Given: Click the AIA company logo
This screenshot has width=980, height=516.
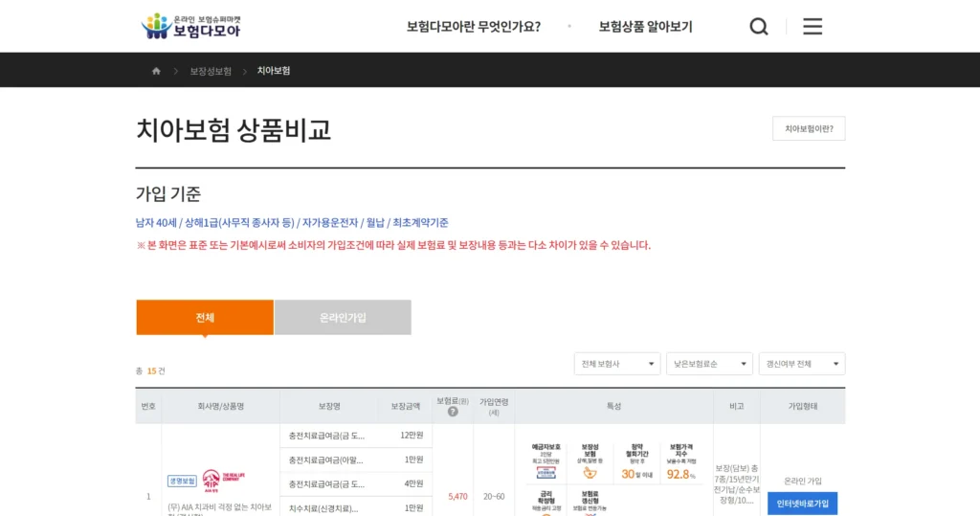Looking at the screenshot, I should pyautogui.click(x=224, y=481).
